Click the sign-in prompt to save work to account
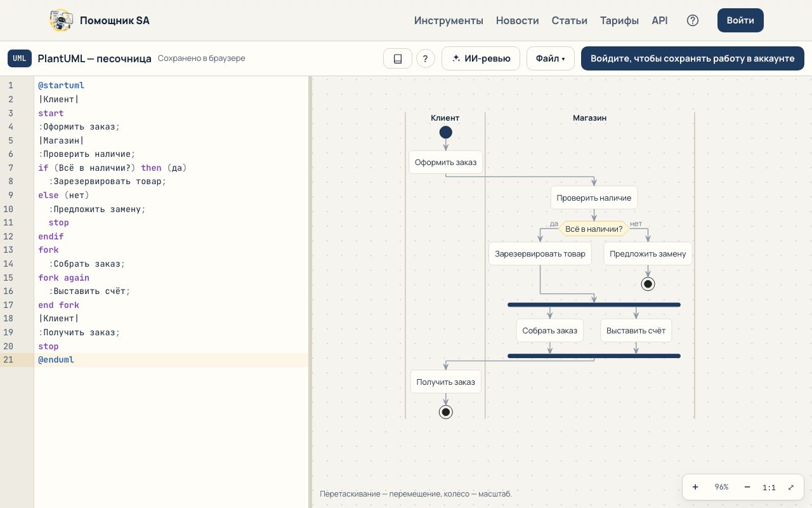The height and width of the screenshot is (508, 812). point(693,58)
